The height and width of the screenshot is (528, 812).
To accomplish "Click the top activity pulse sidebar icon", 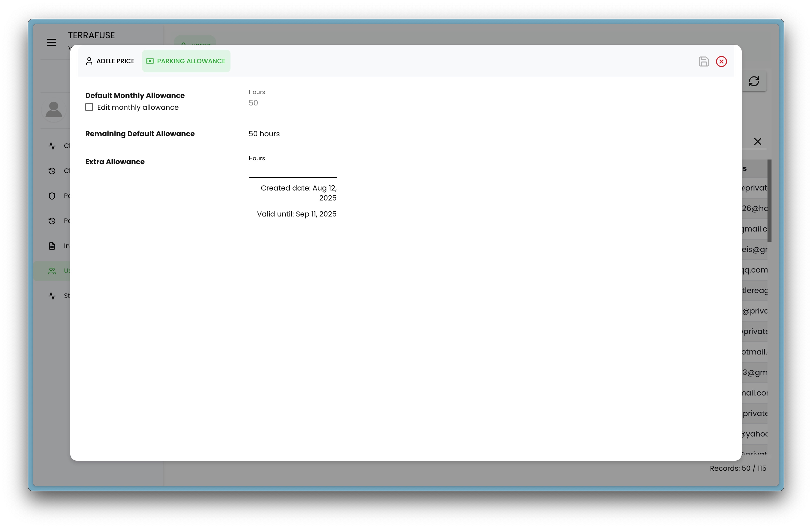I will point(52,146).
